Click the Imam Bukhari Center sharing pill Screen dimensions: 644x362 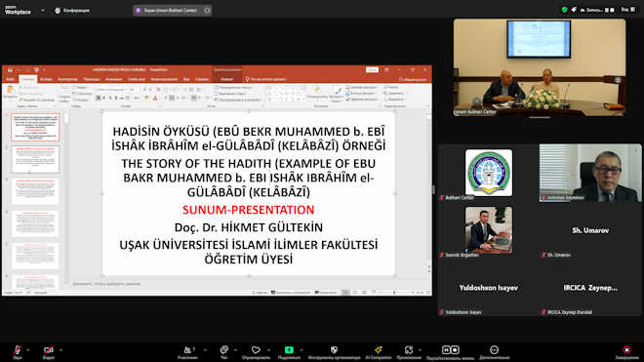pyautogui.click(x=173, y=11)
